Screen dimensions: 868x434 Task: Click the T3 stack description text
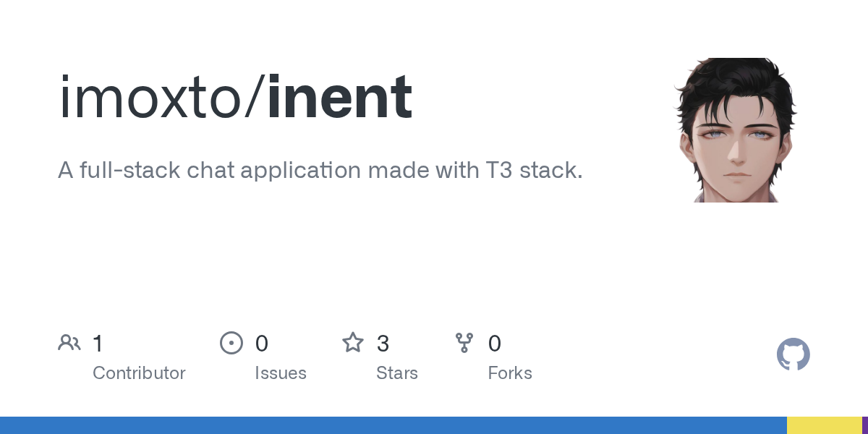click(320, 171)
